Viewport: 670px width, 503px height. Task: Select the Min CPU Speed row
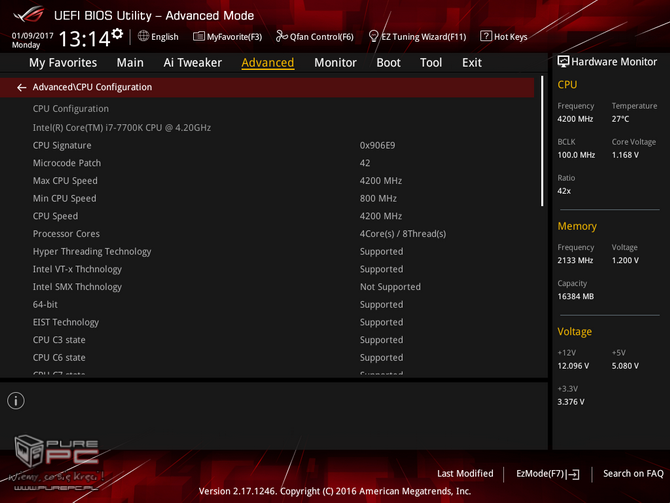coord(267,198)
